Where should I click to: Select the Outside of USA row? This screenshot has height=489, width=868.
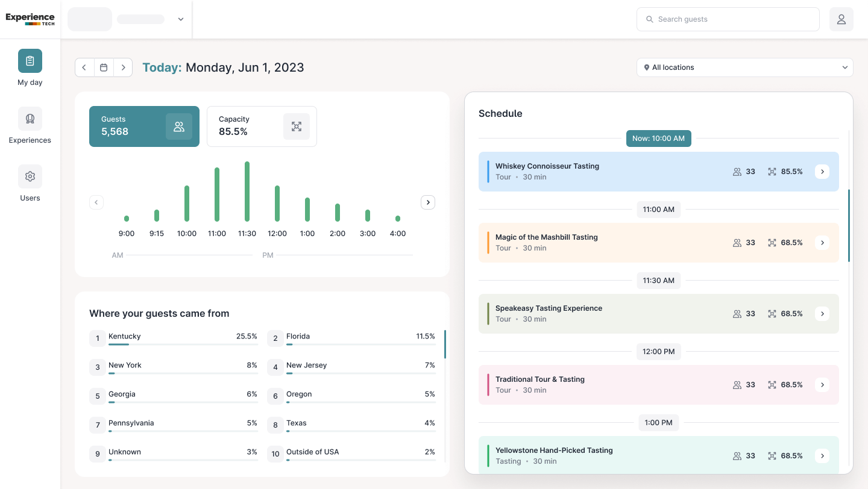tap(351, 454)
